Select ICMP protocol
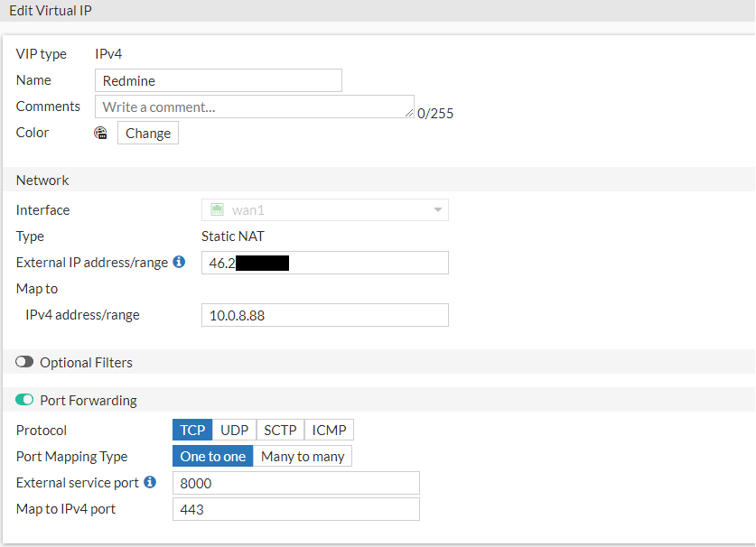This screenshot has width=756, height=547. [329, 430]
